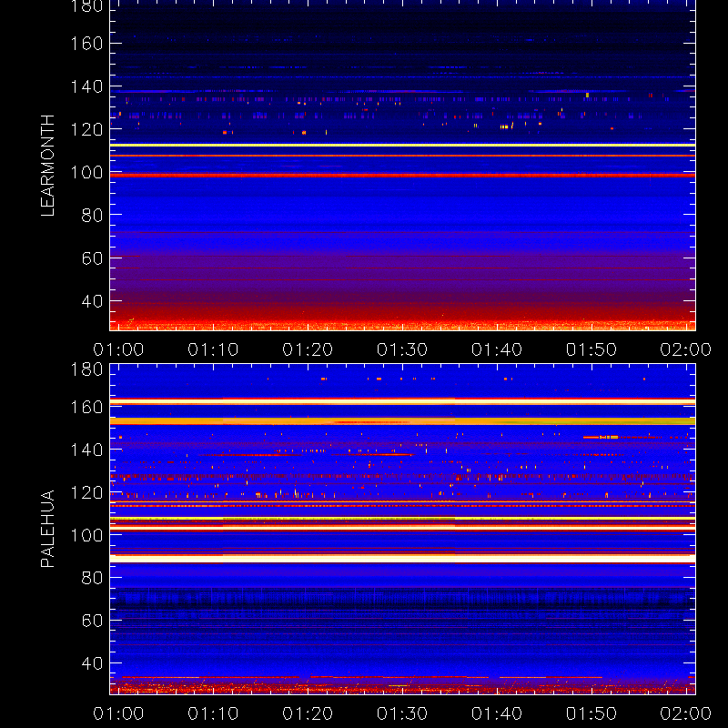Click the PALEHUA axis title
The height and width of the screenshot is (728, 728).
tap(48, 529)
